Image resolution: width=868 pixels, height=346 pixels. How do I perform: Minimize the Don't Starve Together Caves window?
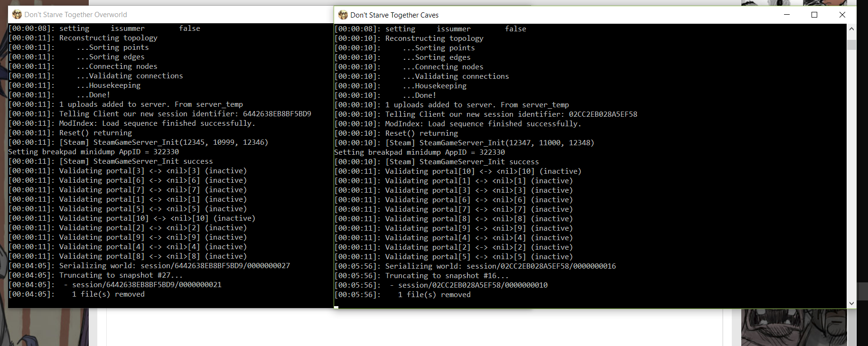point(786,15)
